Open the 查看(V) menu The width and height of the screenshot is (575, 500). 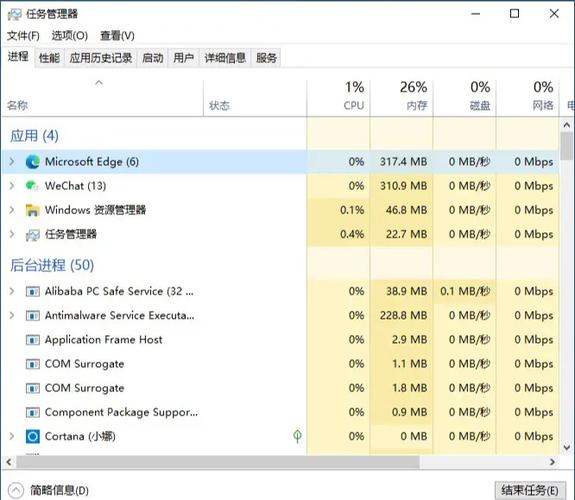point(117,36)
